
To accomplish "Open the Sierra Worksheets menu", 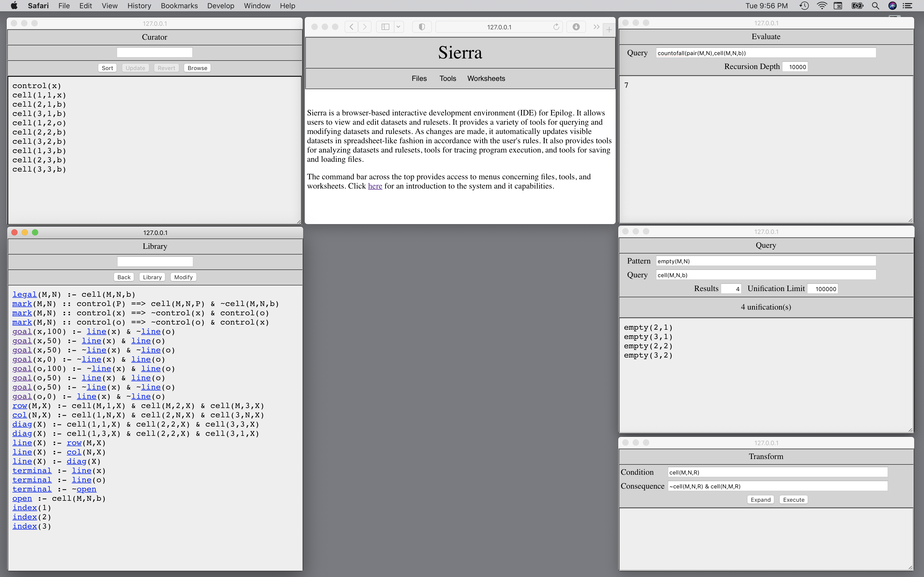I will point(486,78).
